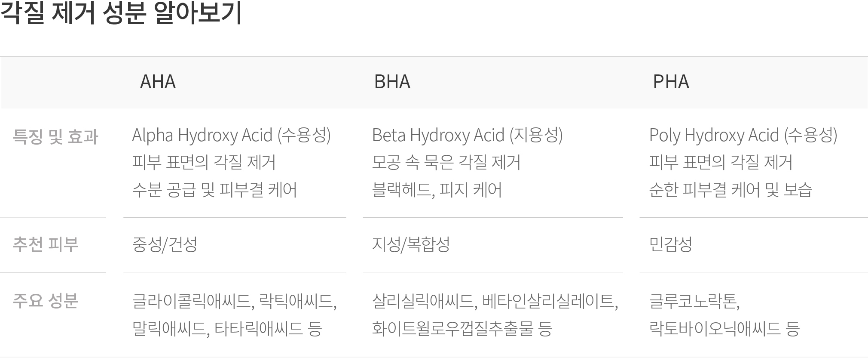Image resolution: width=868 pixels, height=361 pixels.
Task: Click the 수분 공급 및 피부결 케어 text
Action: point(214,190)
